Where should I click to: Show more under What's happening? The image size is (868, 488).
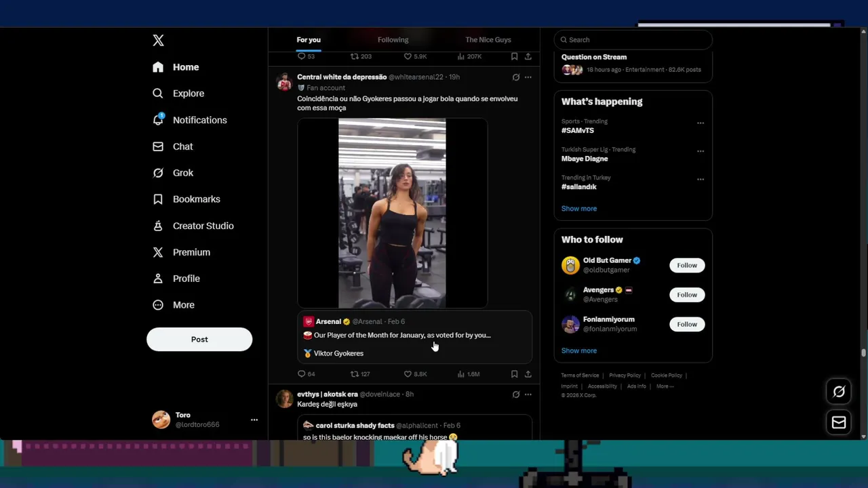pyautogui.click(x=579, y=209)
